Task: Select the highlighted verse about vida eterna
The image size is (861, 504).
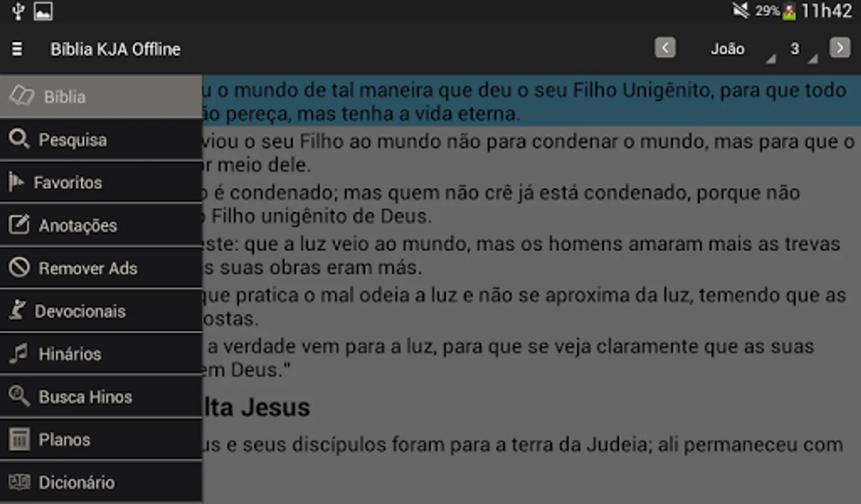Action: [x=531, y=101]
